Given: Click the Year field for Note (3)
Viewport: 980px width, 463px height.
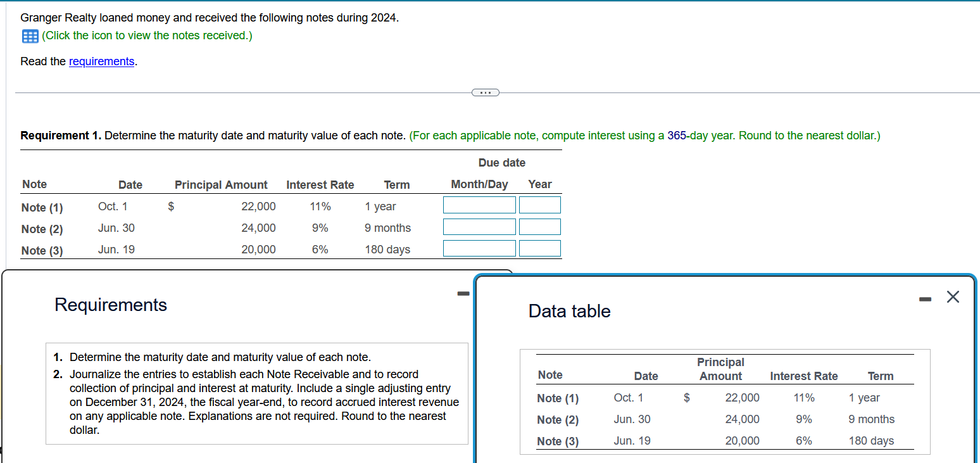Looking at the screenshot, I should 540,248.
